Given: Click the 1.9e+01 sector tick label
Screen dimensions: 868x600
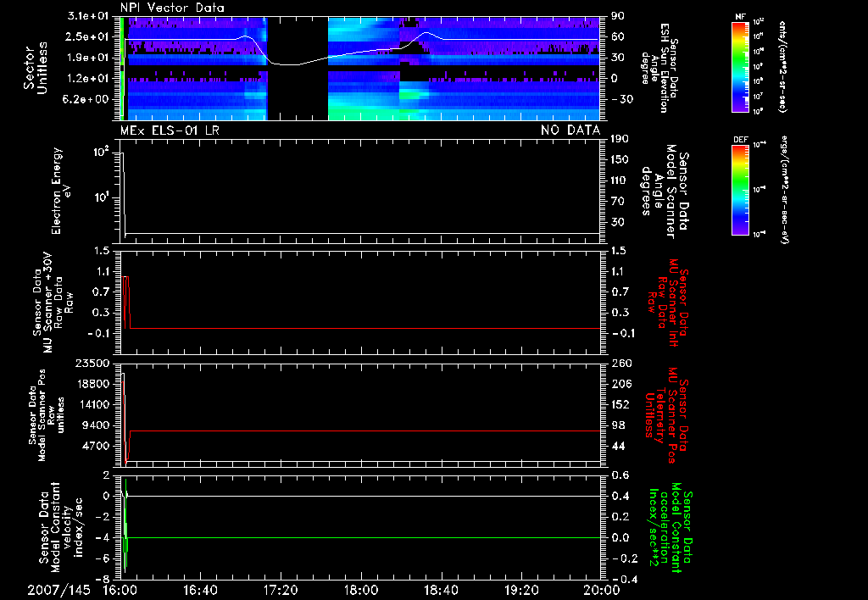Looking at the screenshot, I should 88,58.
